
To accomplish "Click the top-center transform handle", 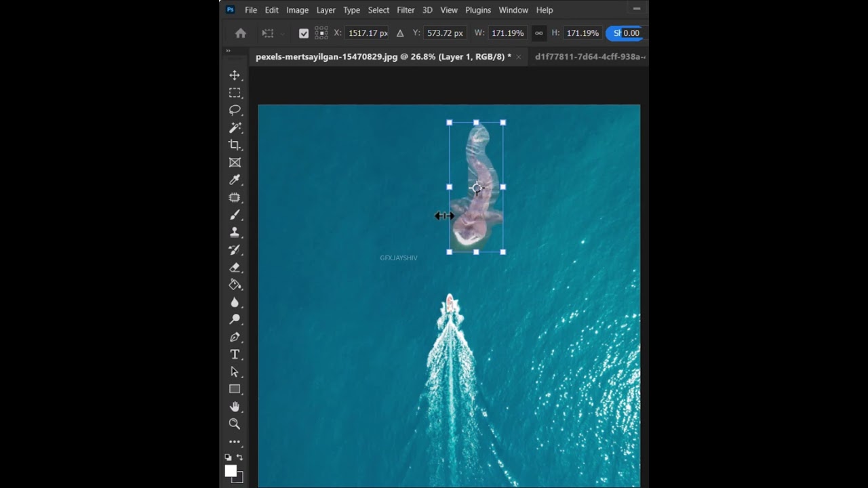I will click(476, 123).
